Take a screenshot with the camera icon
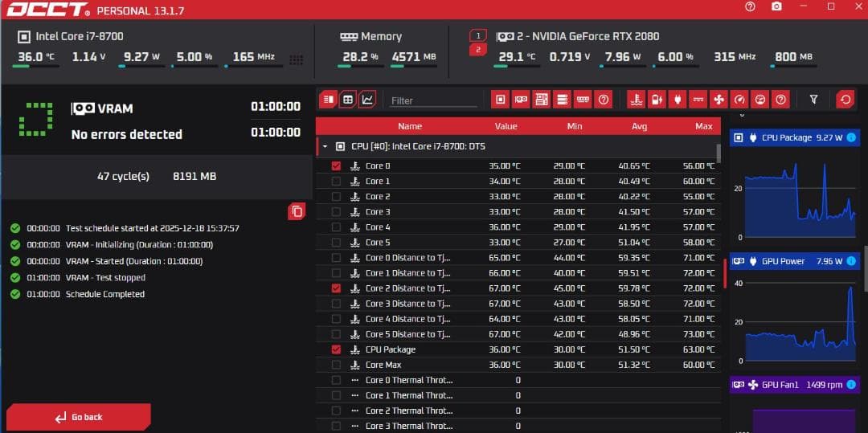This screenshot has height=433, width=868. tap(776, 6)
